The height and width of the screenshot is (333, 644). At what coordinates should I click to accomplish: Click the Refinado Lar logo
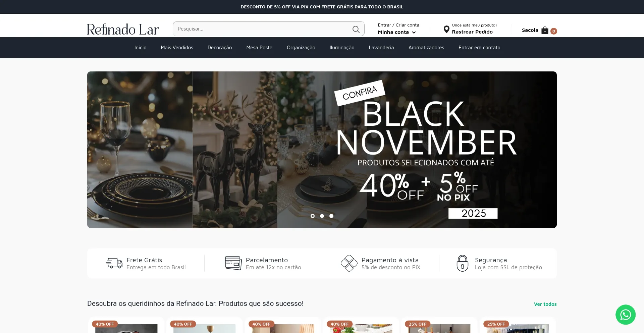123,29
